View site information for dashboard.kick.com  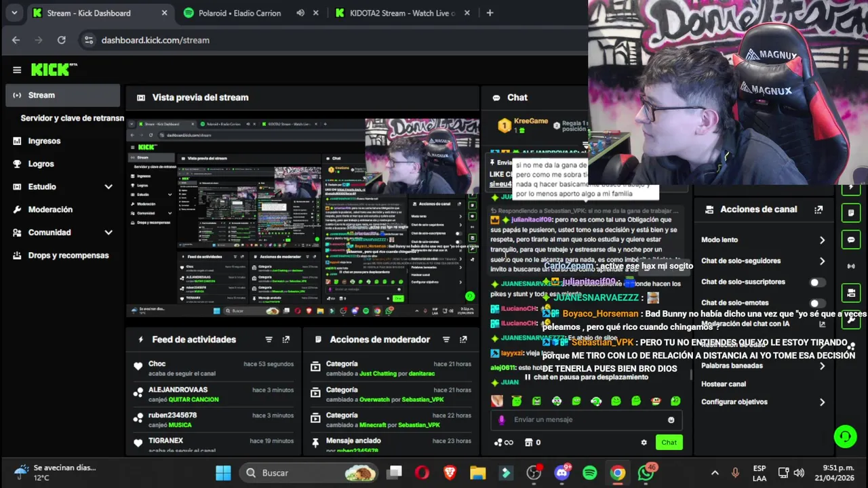(x=88, y=40)
